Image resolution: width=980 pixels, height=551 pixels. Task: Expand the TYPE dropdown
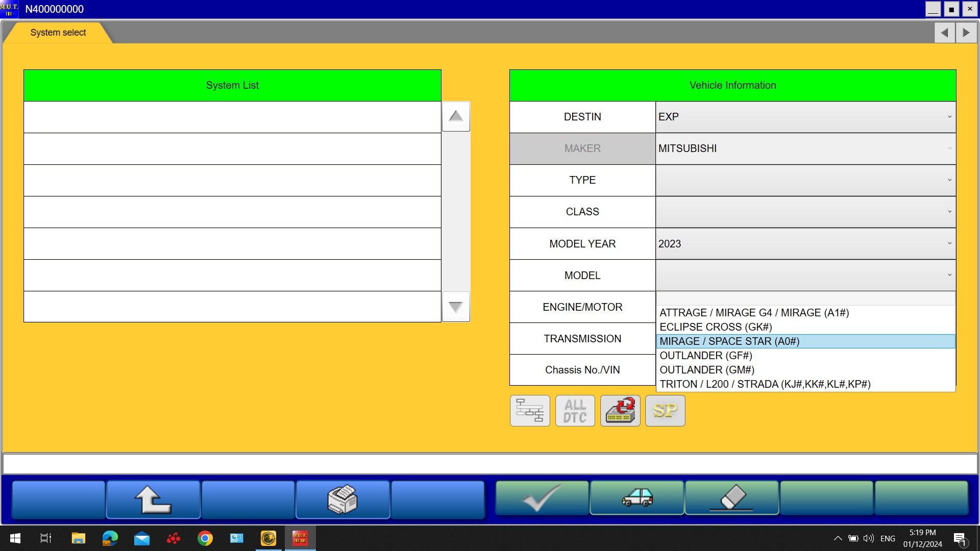(805, 180)
